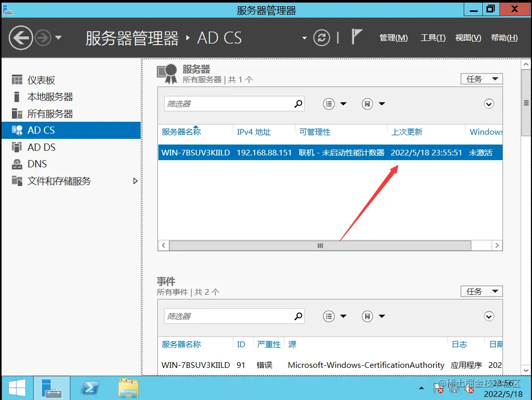Image resolution: width=532 pixels, height=400 pixels.
Task: Click the 服务器 filter search magnifier
Action: (299, 104)
